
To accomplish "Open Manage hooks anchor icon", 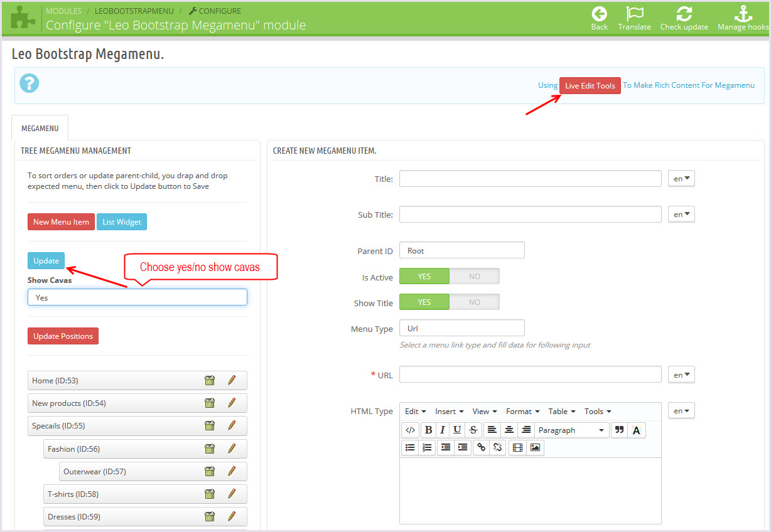I will pyautogui.click(x=743, y=14).
